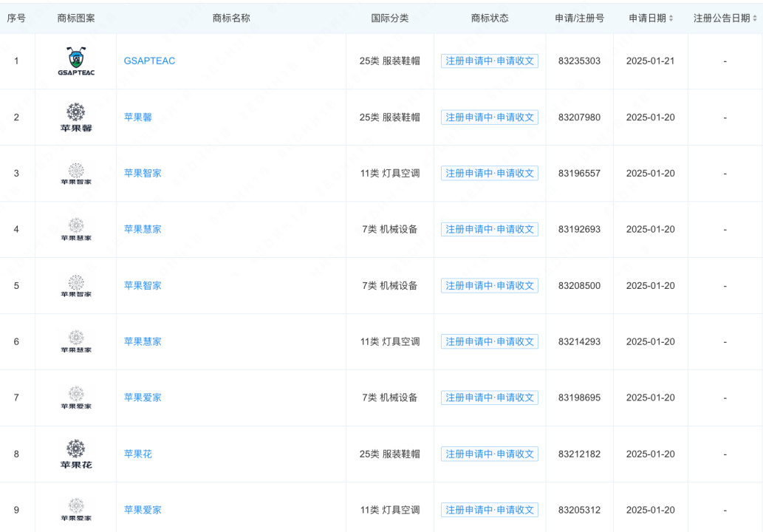This screenshot has height=532, width=763.
Task: Click trademark logo image in row 7
Action: coord(75,398)
